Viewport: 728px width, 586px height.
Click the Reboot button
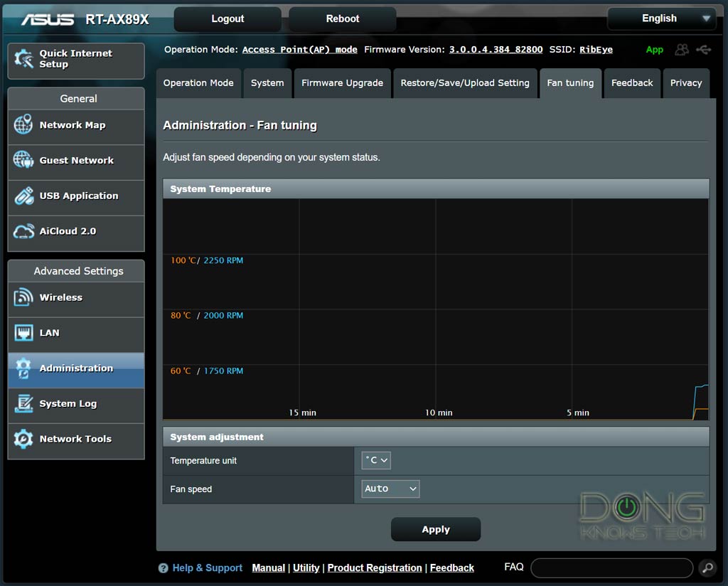pos(343,19)
